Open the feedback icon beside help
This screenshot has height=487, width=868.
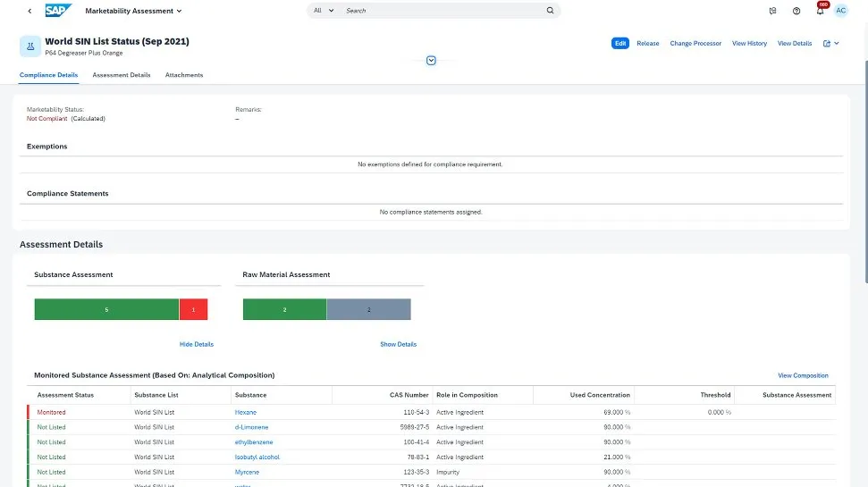pyautogui.click(x=773, y=11)
